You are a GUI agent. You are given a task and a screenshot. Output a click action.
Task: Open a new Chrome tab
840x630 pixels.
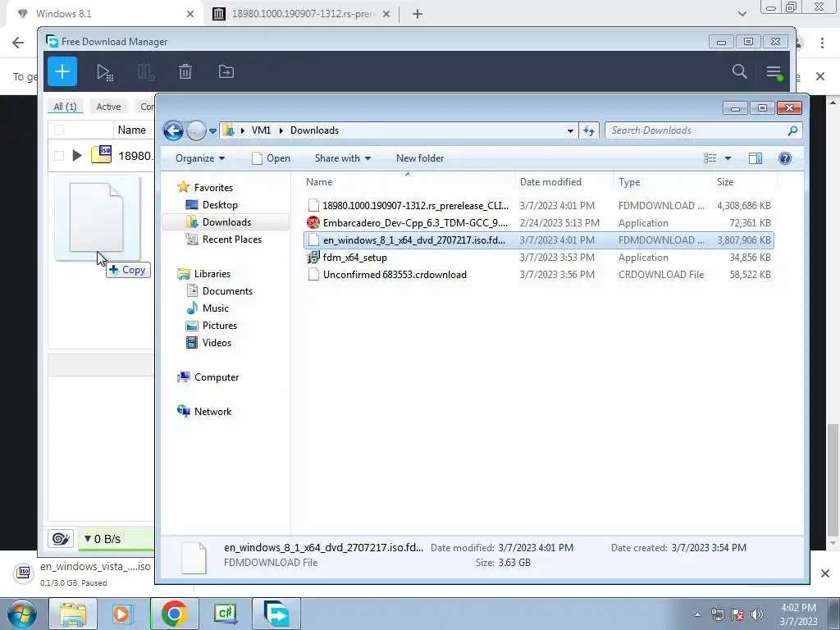point(418,14)
